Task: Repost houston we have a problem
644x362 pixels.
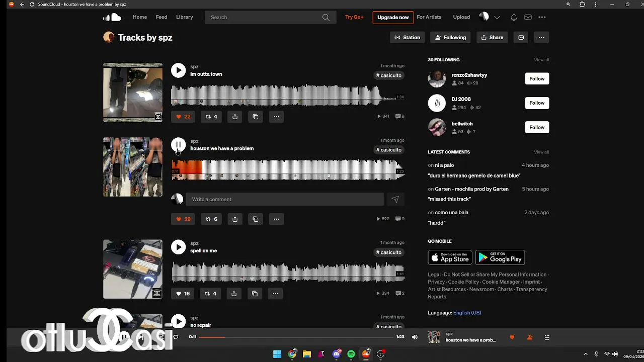Action: [x=211, y=219]
